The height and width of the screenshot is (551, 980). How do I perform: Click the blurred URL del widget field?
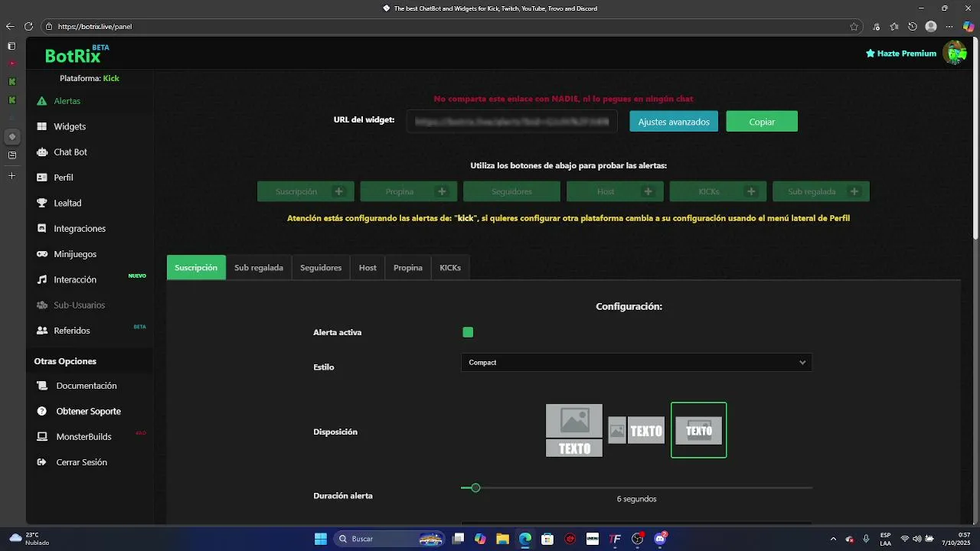(512, 121)
